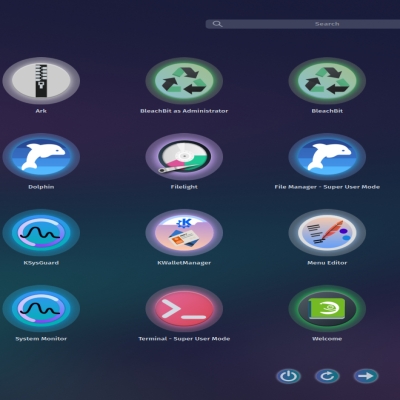Open the green Welcome app icon
The height and width of the screenshot is (400, 400).
(327, 309)
